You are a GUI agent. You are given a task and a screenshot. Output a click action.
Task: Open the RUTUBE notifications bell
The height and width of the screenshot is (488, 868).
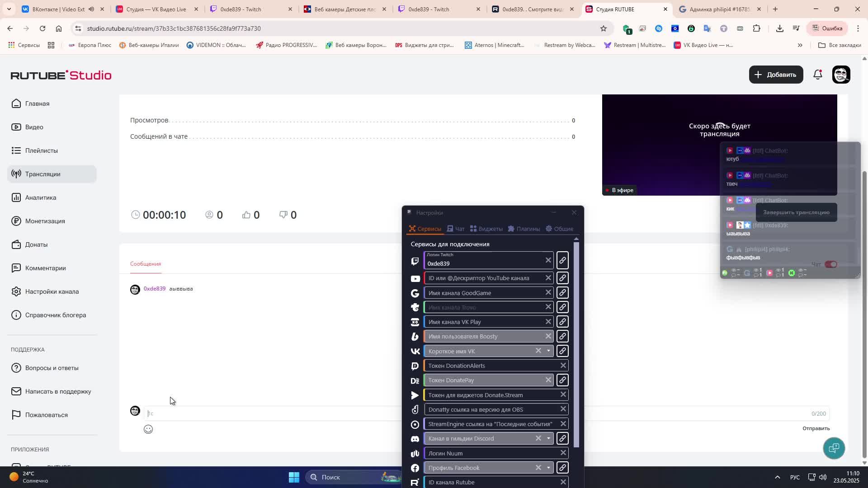pos(818,75)
